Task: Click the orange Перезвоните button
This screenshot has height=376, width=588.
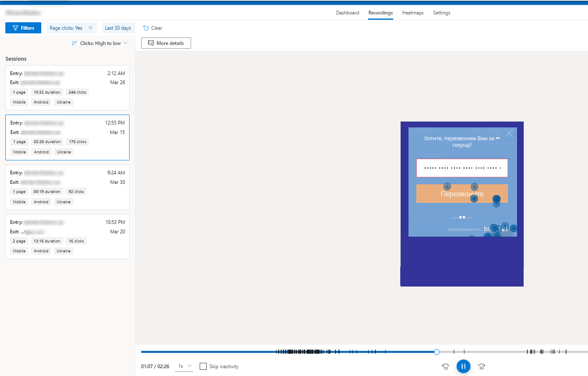Action: [x=462, y=194]
